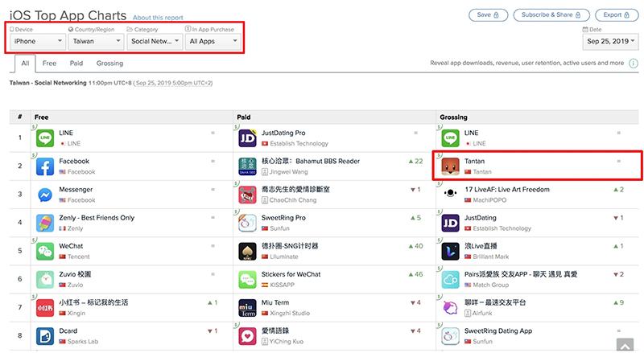Image resolution: width=644 pixels, height=353 pixels.
Task: Click the Zenly app icon
Action: 44,223
